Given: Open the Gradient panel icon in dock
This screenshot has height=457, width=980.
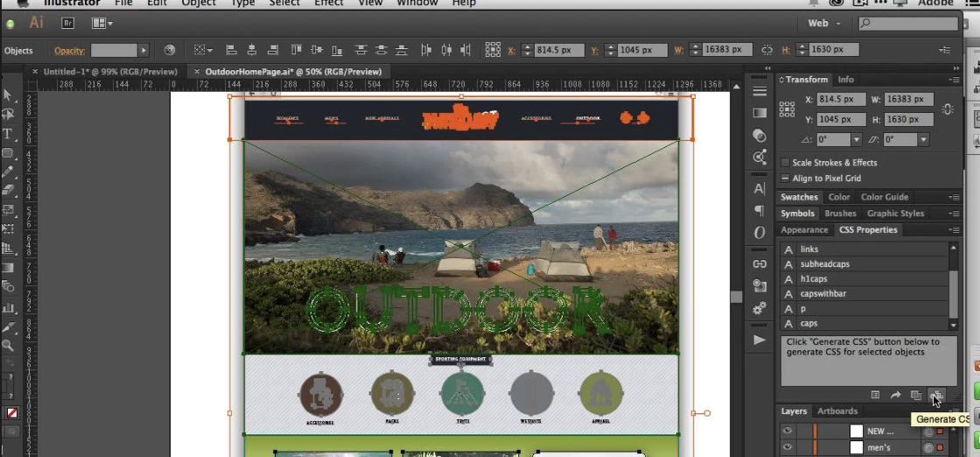Looking at the screenshot, I should coord(759,113).
